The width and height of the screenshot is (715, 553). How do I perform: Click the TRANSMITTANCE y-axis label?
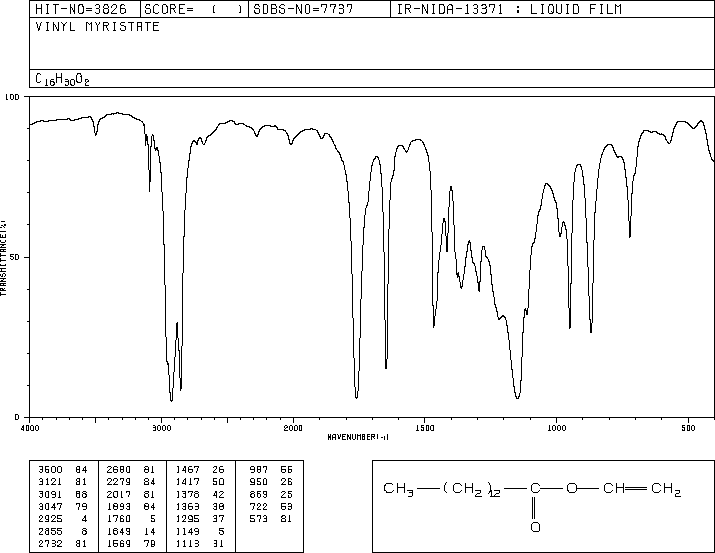(x=3, y=258)
